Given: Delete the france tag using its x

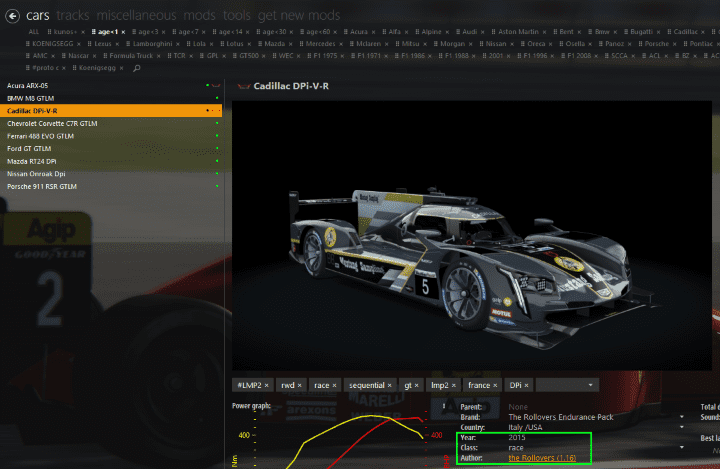Looking at the screenshot, I should click(x=494, y=385).
